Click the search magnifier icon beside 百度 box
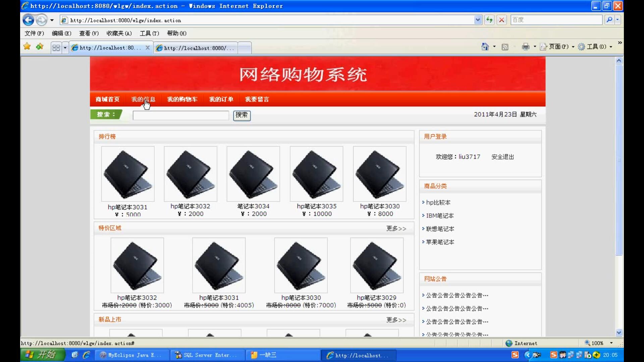This screenshot has width=644, height=362. coord(609,20)
